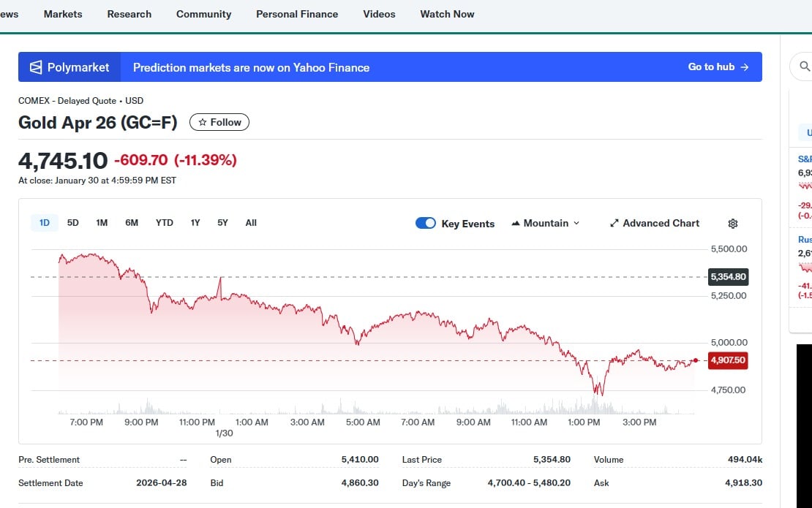Follow the Gold Apr 26 quote

[x=219, y=122]
